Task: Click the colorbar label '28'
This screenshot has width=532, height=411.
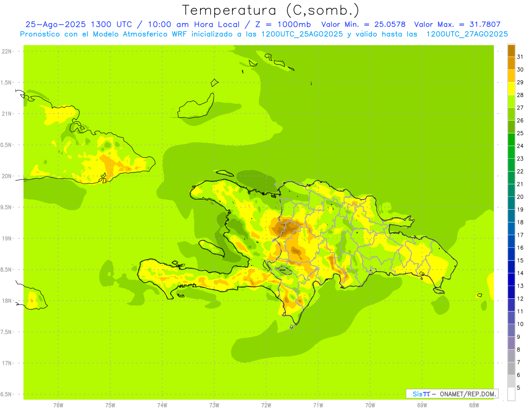Action: coord(520,95)
